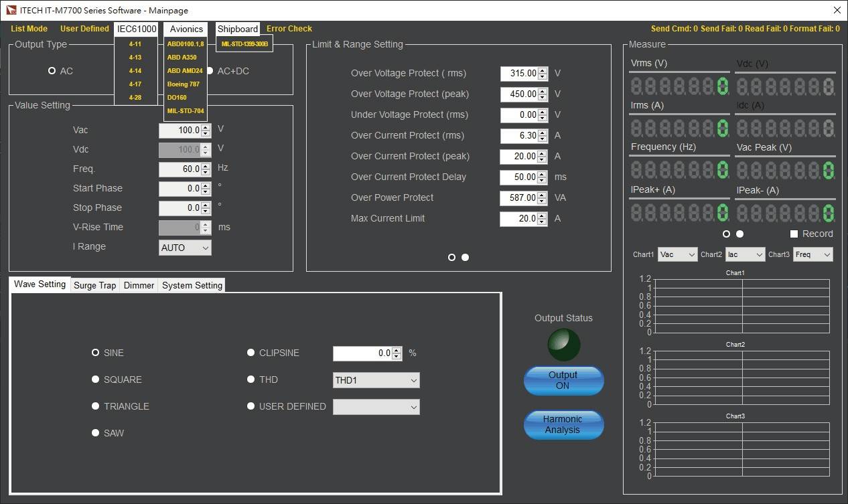The height and width of the screenshot is (504, 848).
Task: Open Harmonic Analysis
Action: point(563,424)
